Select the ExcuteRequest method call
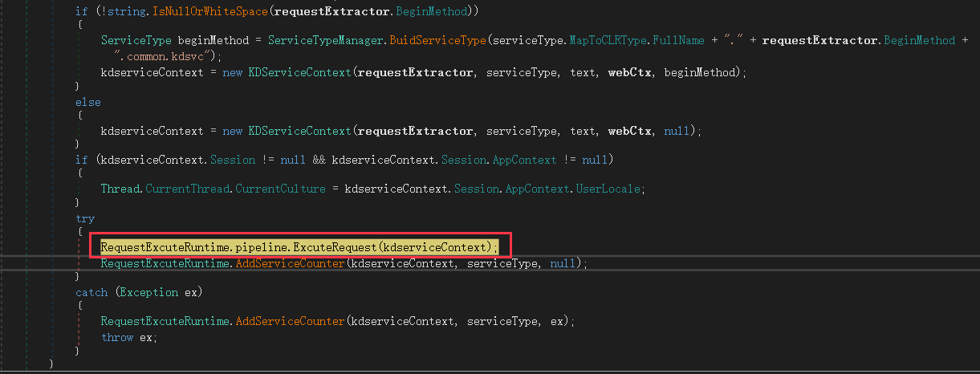 pos(334,247)
